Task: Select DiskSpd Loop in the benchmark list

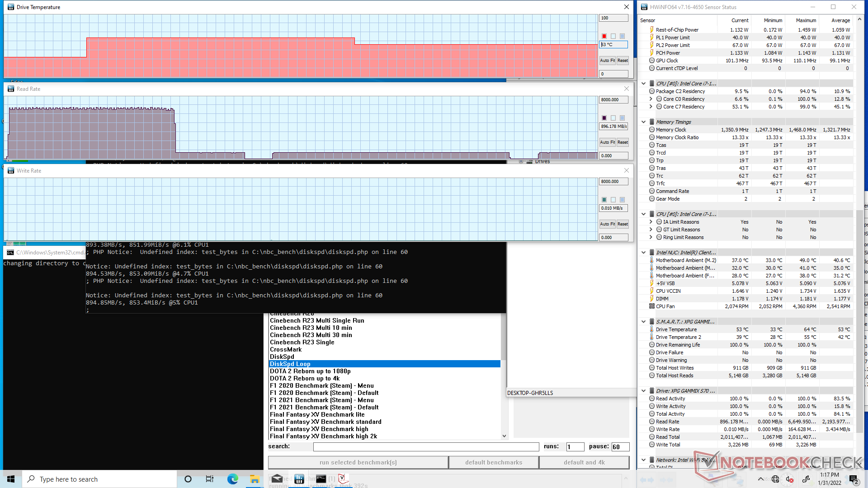Action: pos(384,364)
